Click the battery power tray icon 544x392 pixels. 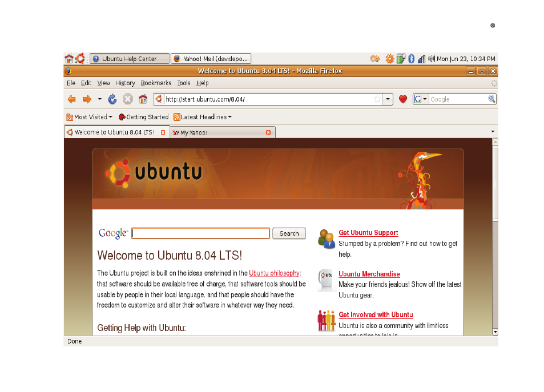coord(401,58)
